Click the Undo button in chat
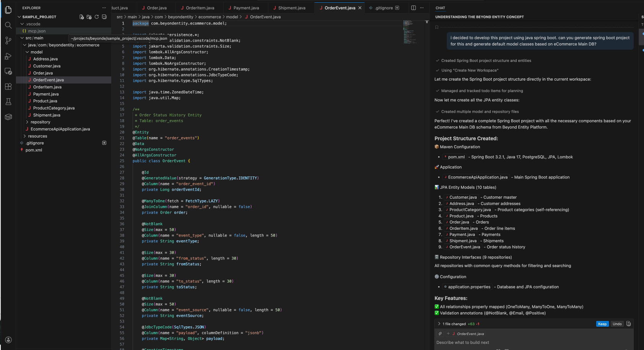The image size is (644, 350). tap(617, 324)
